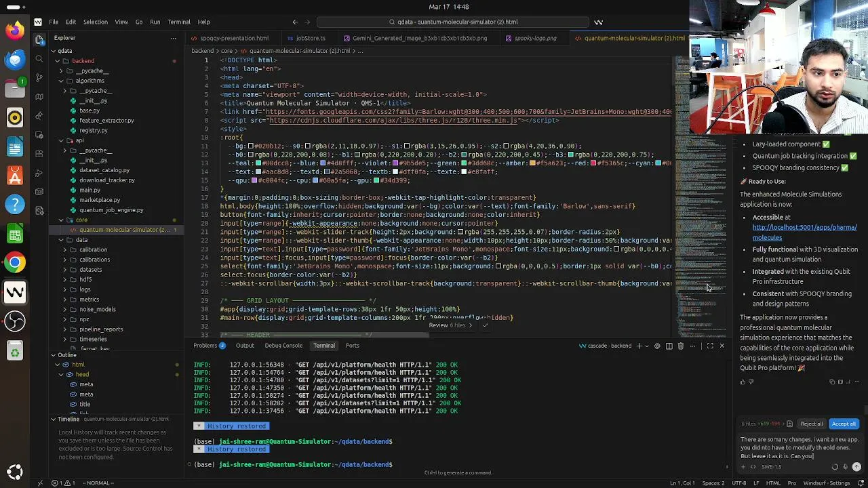Collapse the Timeline section

click(53, 419)
